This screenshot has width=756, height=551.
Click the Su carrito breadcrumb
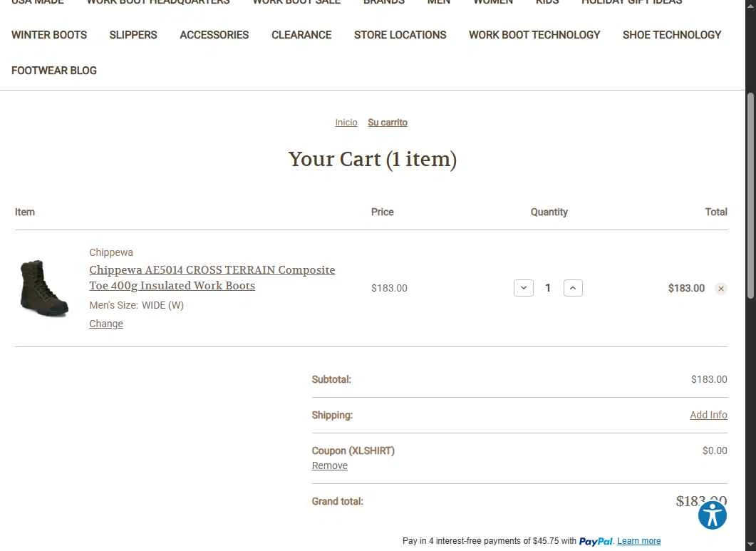[x=388, y=123]
